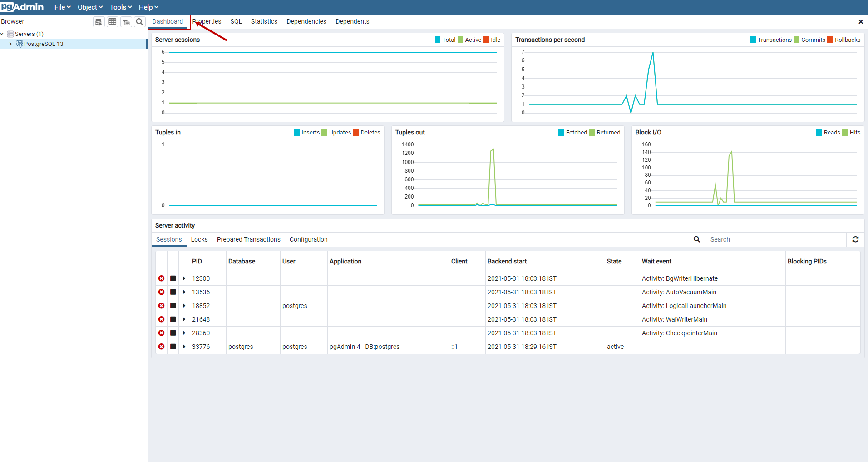868x462 pixels.
Task: Terminate session PID 33776 with red X
Action: tap(162, 347)
